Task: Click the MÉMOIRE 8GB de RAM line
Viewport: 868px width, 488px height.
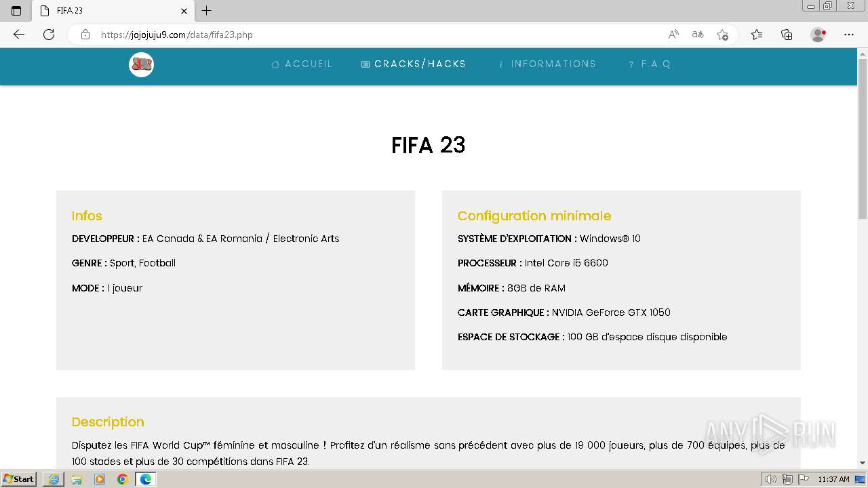Action: [511, 288]
